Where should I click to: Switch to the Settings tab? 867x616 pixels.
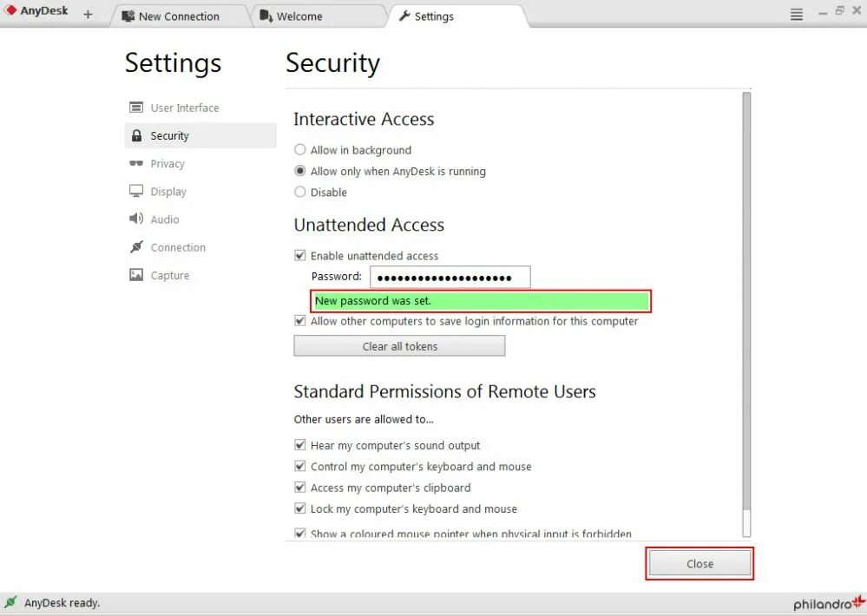(x=459, y=16)
